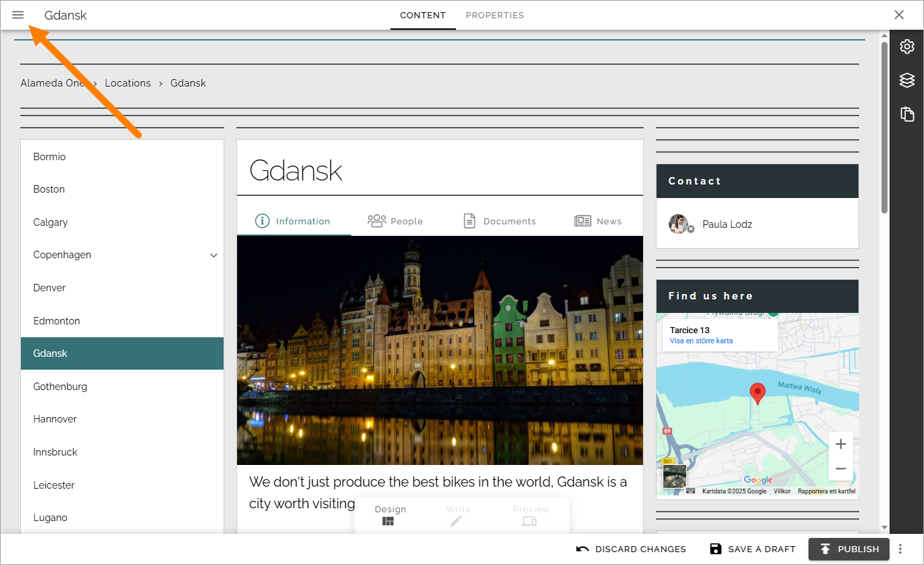Switch to Preview mode
Screen dimensions: 924x565
pos(531,515)
